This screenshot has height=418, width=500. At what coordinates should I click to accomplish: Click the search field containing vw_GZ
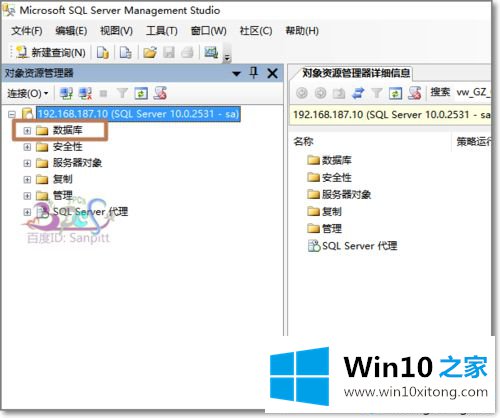pos(472,92)
